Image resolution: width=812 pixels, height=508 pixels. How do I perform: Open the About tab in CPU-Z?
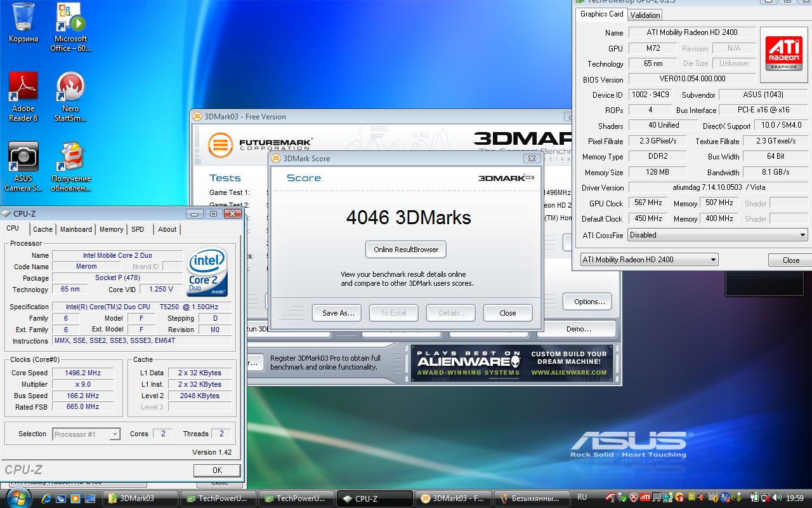[167, 229]
